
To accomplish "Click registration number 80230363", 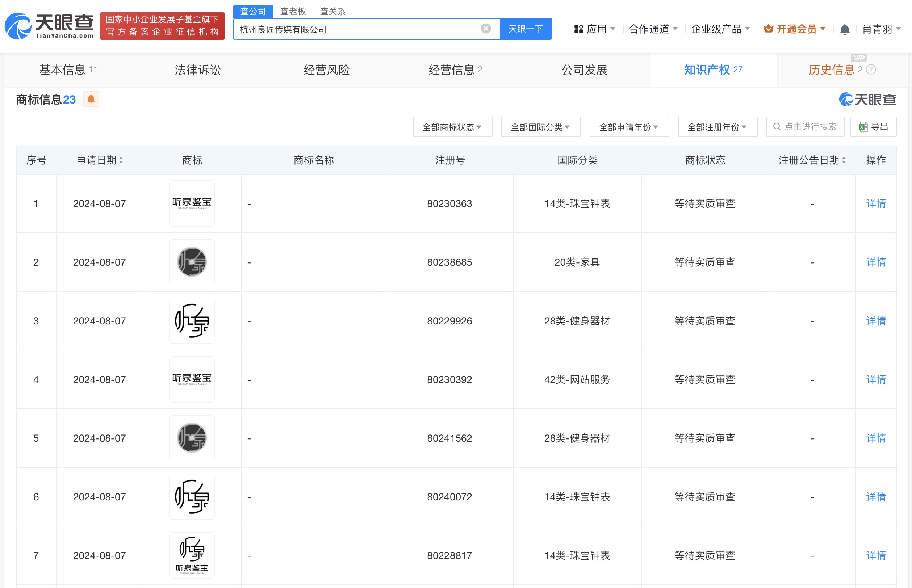I will [449, 204].
